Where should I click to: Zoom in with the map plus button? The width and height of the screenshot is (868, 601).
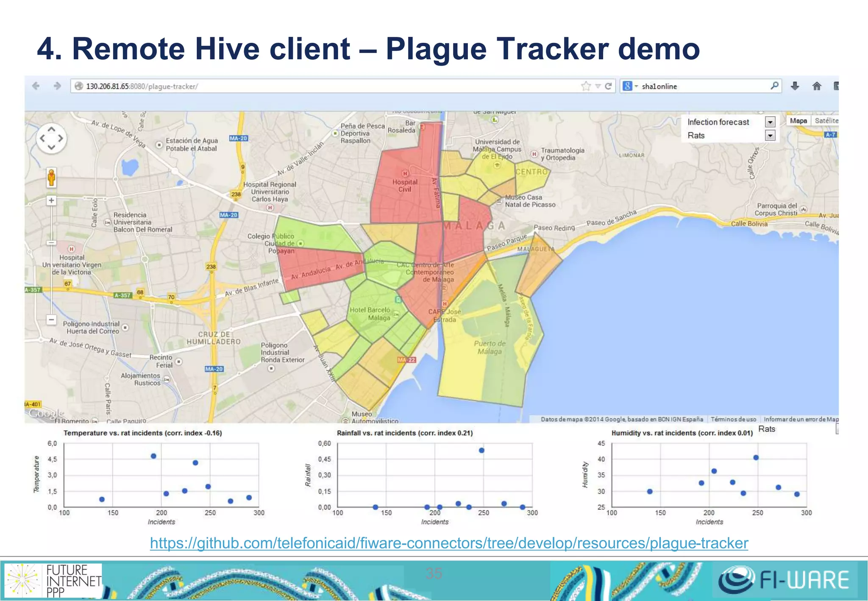pos(51,200)
